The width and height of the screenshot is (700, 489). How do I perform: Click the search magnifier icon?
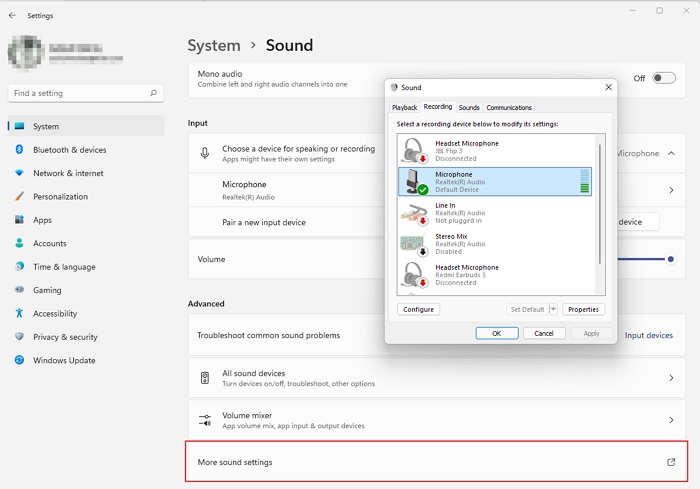click(x=153, y=93)
